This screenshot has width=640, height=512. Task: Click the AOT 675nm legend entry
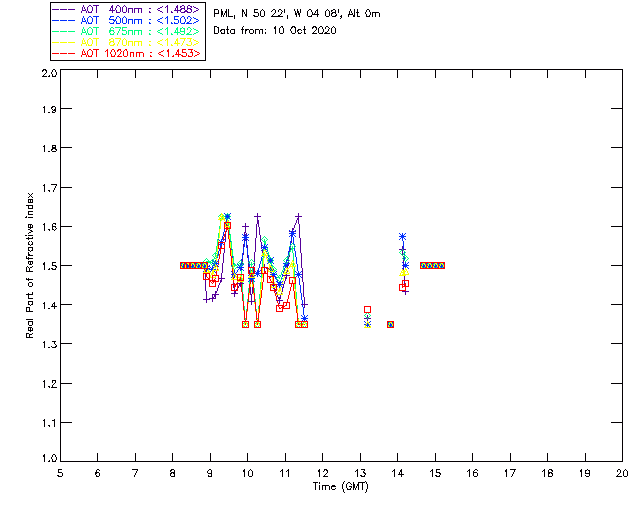pyautogui.click(x=127, y=31)
